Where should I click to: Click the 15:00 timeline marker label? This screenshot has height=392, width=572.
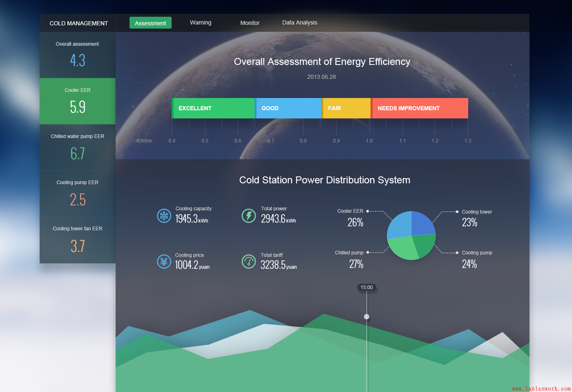(366, 287)
